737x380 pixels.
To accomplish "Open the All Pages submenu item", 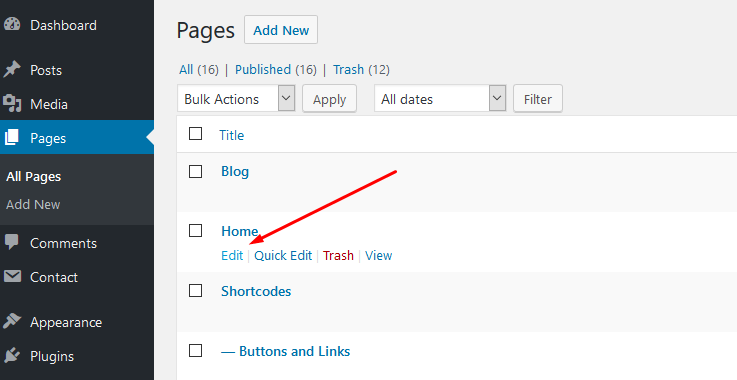I will (x=34, y=177).
